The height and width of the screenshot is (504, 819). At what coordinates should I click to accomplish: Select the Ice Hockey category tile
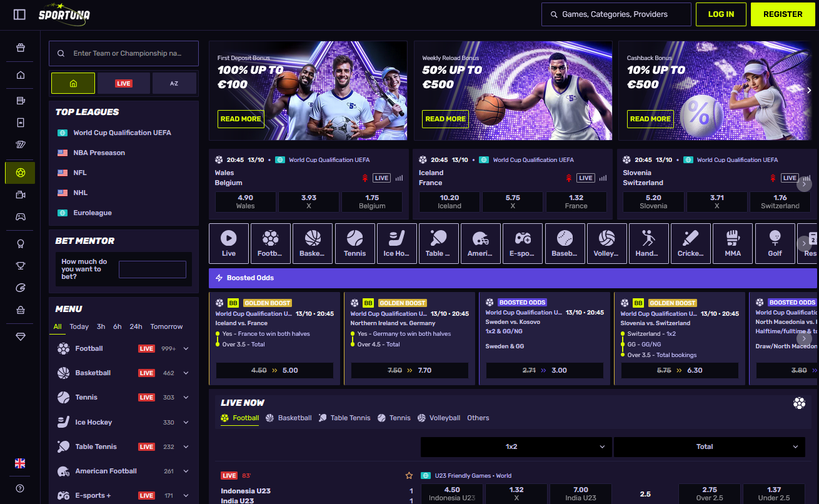coord(396,243)
